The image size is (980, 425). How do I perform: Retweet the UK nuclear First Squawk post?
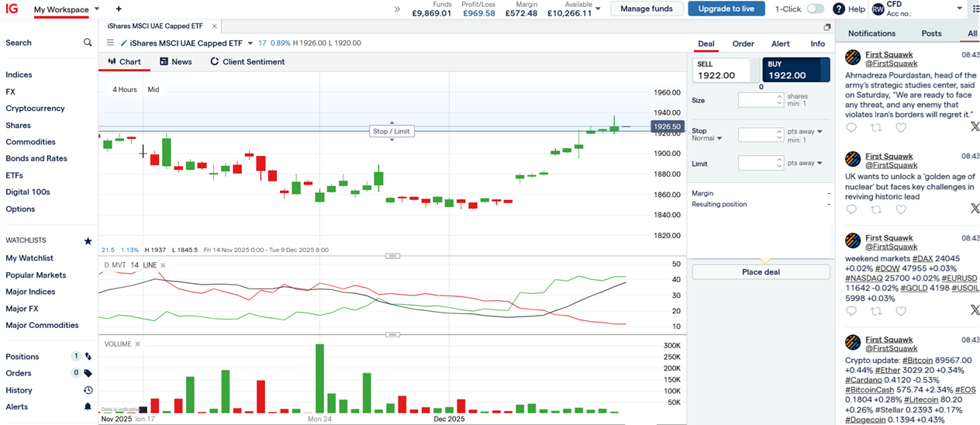tap(876, 209)
